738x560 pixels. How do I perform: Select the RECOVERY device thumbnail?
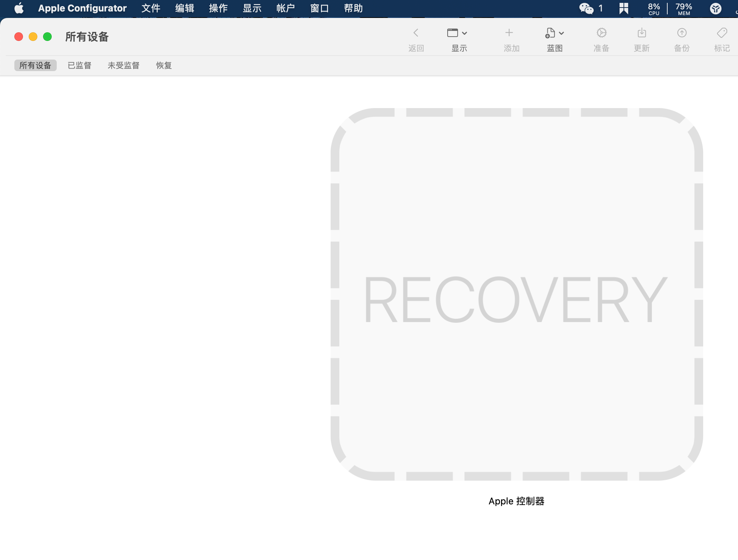pyautogui.click(x=516, y=294)
